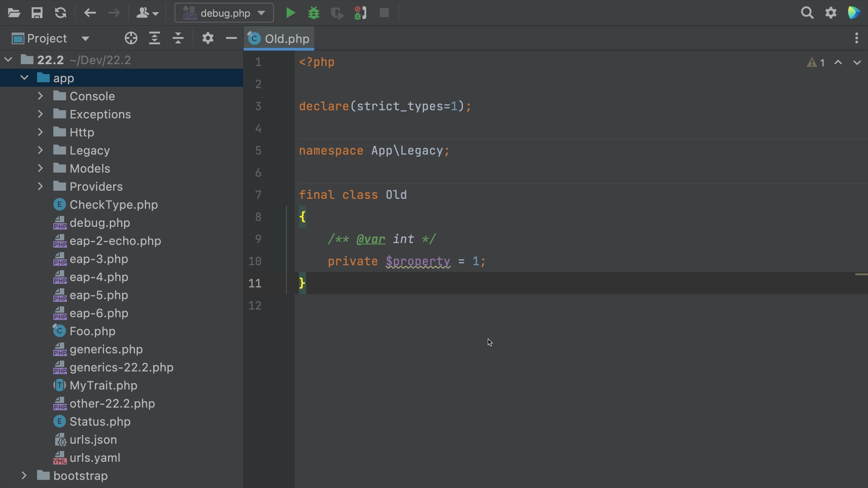Start debugging with the bug icon

[x=314, y=13]
